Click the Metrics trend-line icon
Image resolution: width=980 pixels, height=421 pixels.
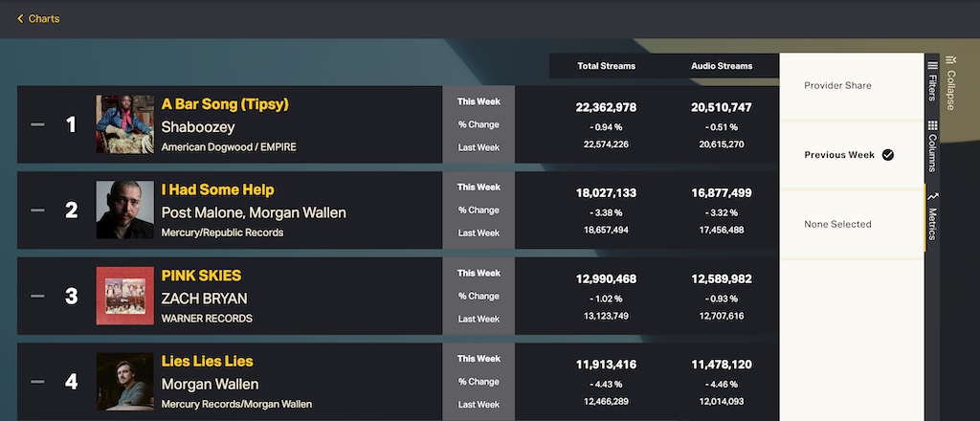932,196
